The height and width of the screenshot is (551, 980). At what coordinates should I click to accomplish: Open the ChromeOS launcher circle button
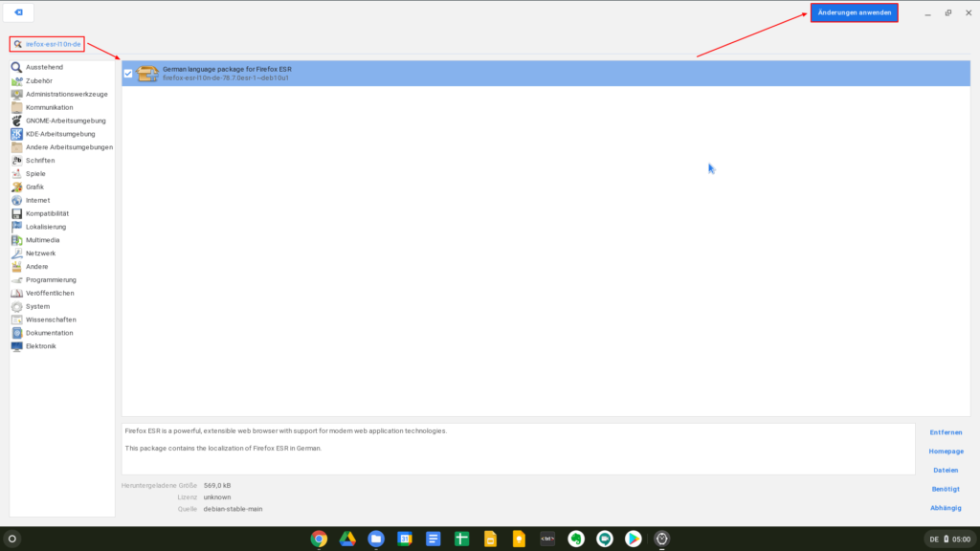11,539
